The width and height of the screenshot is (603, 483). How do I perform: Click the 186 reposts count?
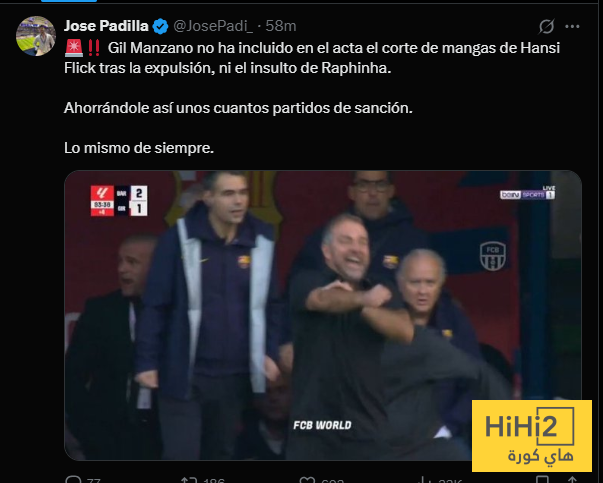coord(214,480)
